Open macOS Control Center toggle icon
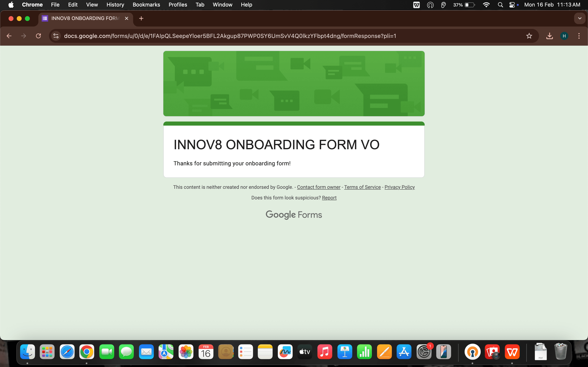 512,5
